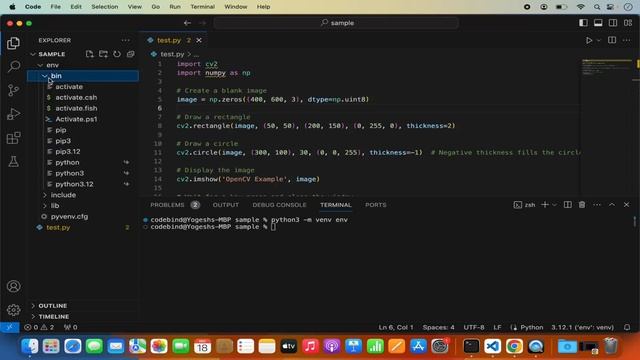Screen dimensions: 640x360
Task: Collapse the bin folder
Action: coord(44,76)
